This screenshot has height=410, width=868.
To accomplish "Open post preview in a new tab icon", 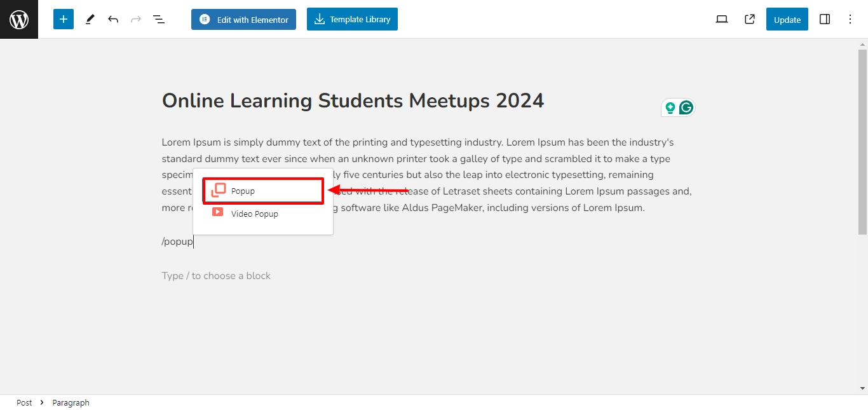I will 750,19.
